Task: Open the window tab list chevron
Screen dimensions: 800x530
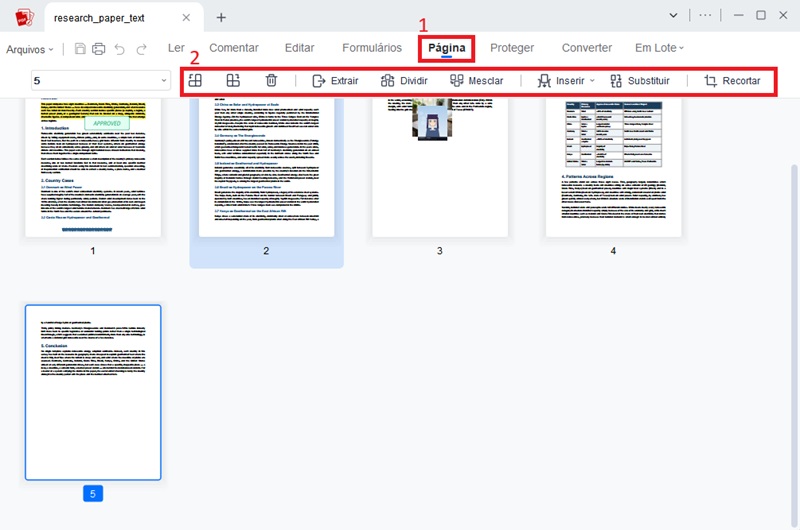Action: tap(673, 15)
